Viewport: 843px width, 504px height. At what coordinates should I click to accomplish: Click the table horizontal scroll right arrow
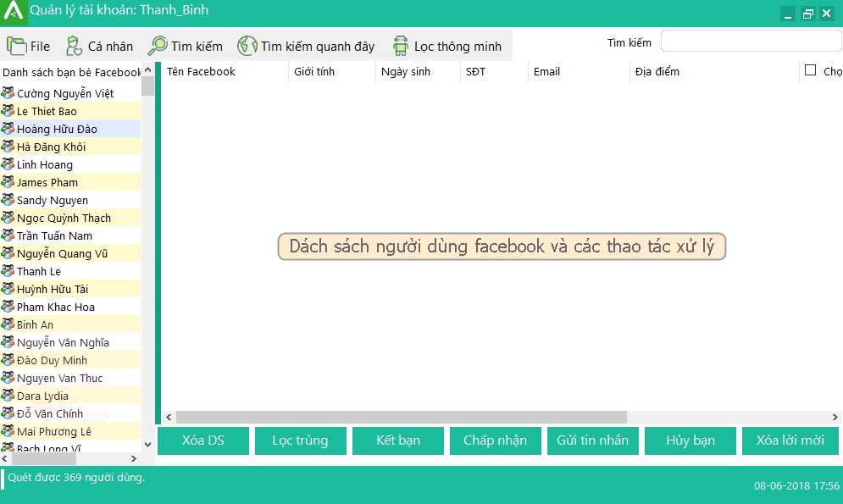pyautogui.click(x=835, y=417)
